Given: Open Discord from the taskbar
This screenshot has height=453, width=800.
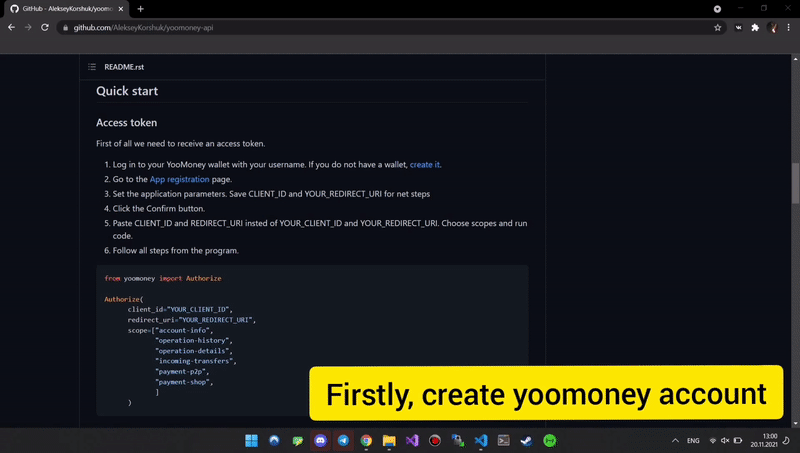Looking at the screenshot, I should pos(320,440).
